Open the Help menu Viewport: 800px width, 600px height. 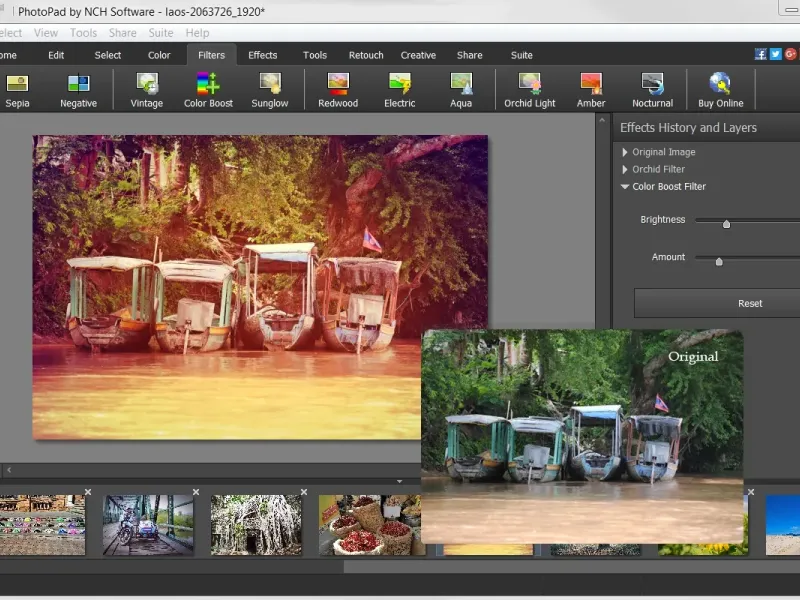pos(197,33)
